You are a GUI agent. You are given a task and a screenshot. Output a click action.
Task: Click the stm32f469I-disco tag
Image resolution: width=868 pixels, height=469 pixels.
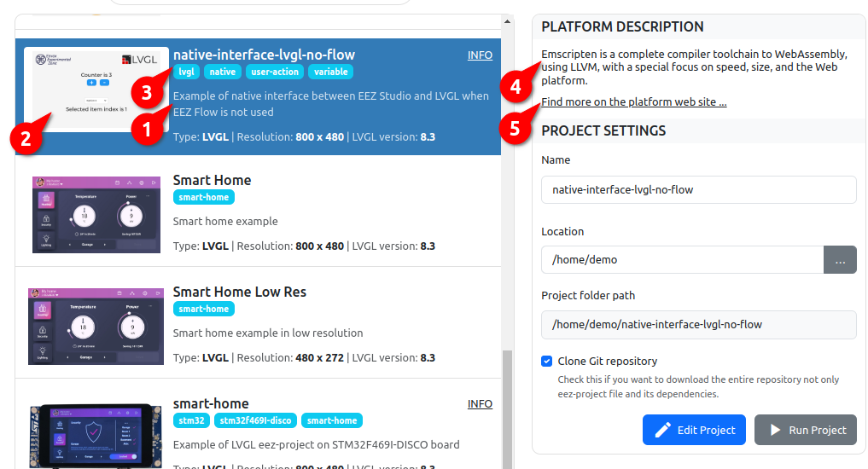[x=255, y=421]
